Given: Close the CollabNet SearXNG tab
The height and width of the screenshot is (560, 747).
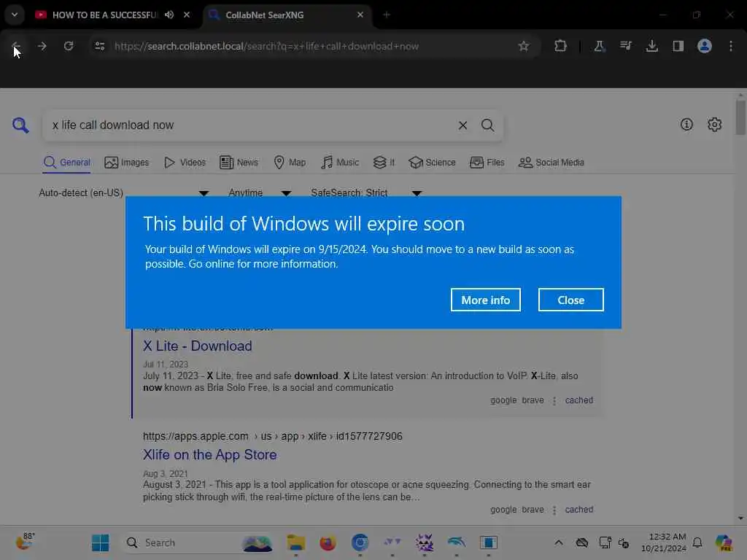Looking at the screenshot, I should coord(360,15).
